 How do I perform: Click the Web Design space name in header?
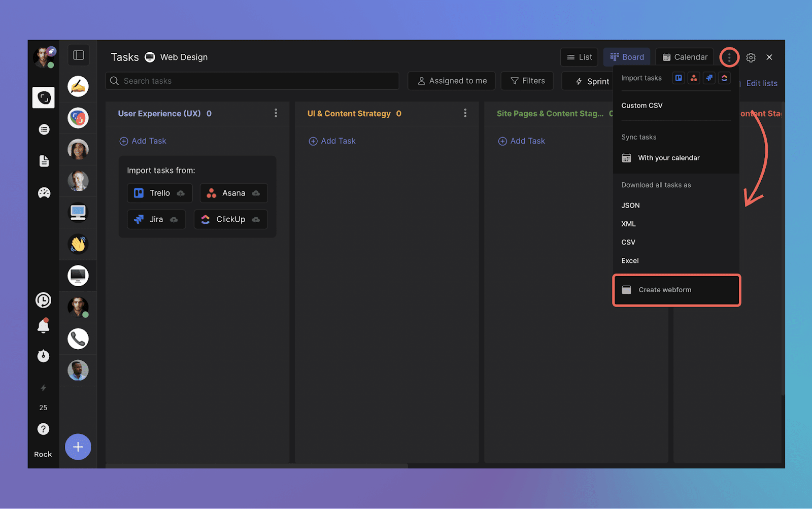tap(184, 57)
